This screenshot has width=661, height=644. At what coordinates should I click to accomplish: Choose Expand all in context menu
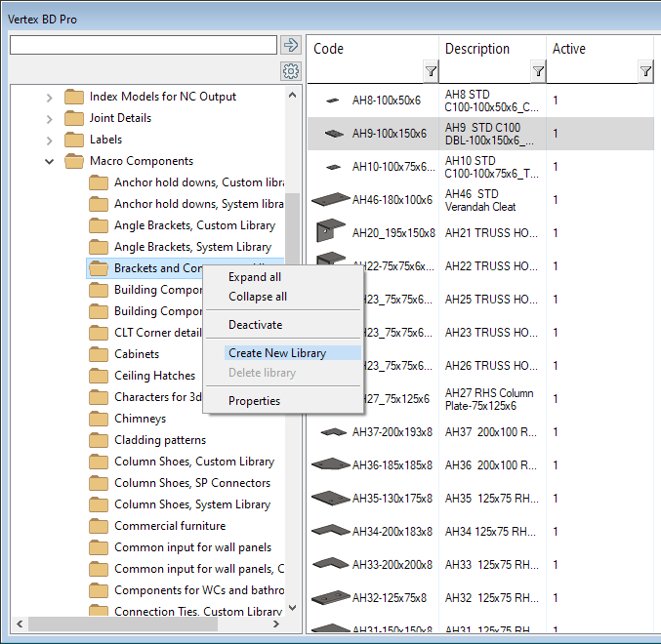coord(255,277)
